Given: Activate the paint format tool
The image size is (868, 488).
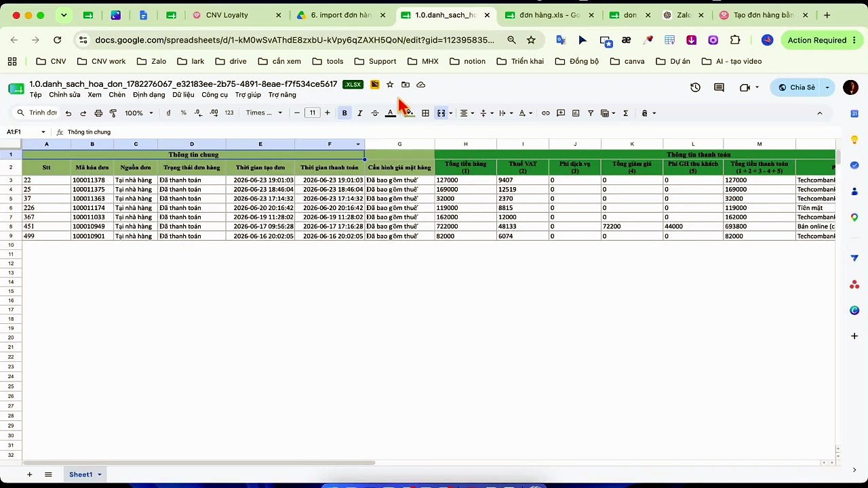Looking at the screenshot, I should pyautogui.click(x=113, y=113).
